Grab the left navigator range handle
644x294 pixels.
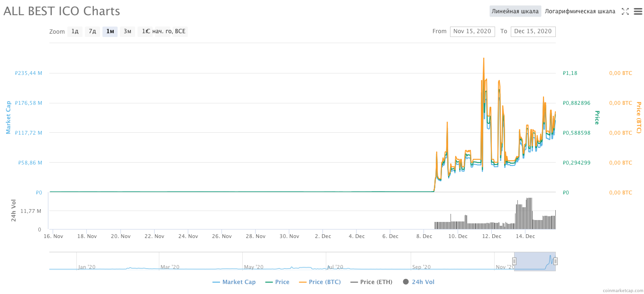pyautogui.click(x=514, y=261)
